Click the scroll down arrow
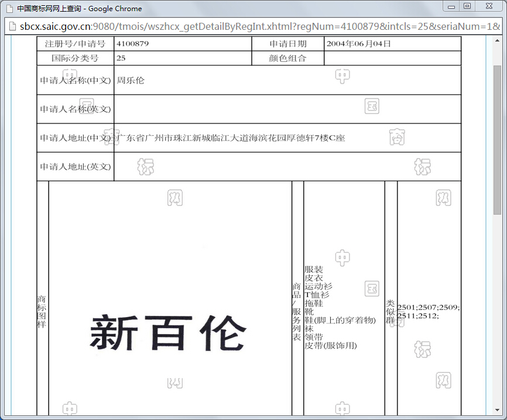Image resolution: width=507 pixels, height=420 pixels. click(x=497, y=410)
